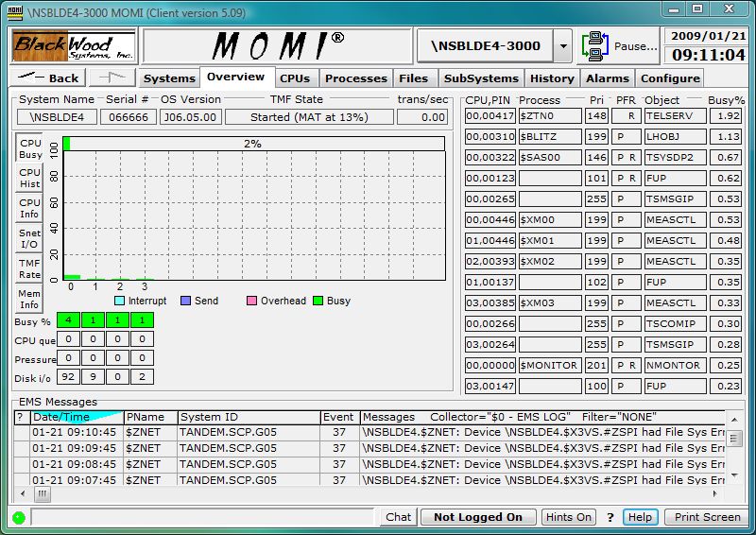Click the serial number 066666 field
Image resolution: width=756 pixels, height=535 pixels.
click(x=129, y=117)
